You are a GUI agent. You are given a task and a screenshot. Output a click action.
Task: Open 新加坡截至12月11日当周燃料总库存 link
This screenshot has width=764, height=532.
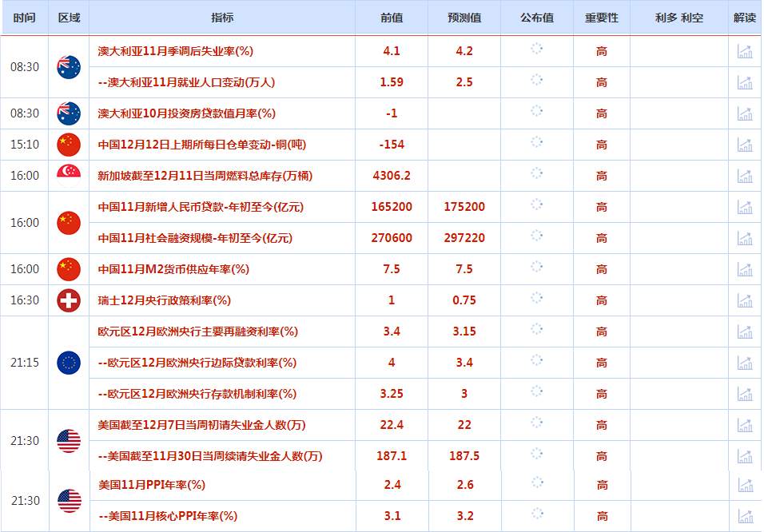[x=205, y=176]
